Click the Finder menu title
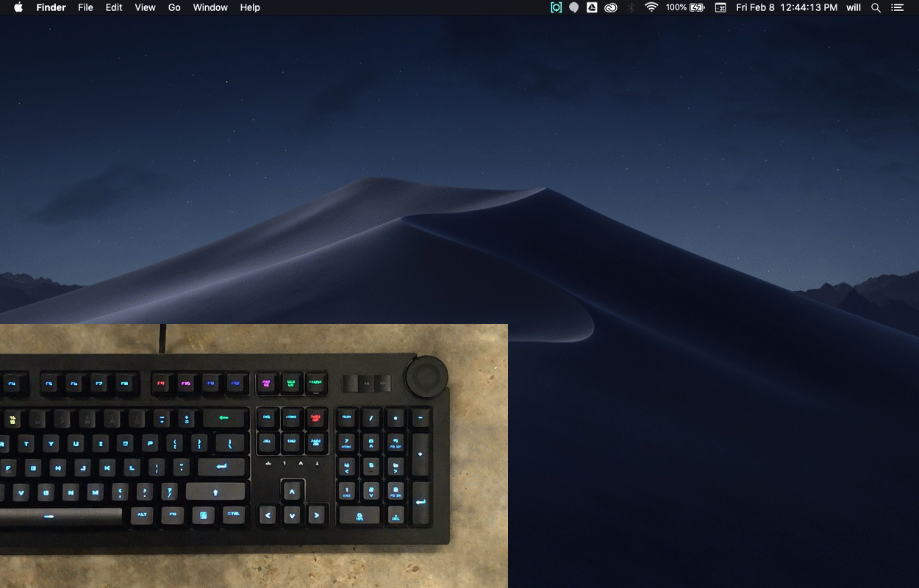 click(51, 7)
